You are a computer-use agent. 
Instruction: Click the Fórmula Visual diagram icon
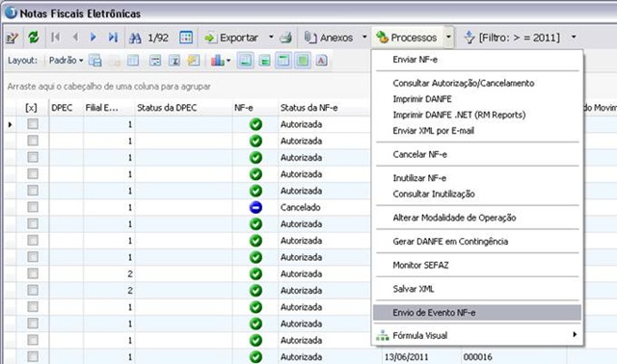click(382, 335)
